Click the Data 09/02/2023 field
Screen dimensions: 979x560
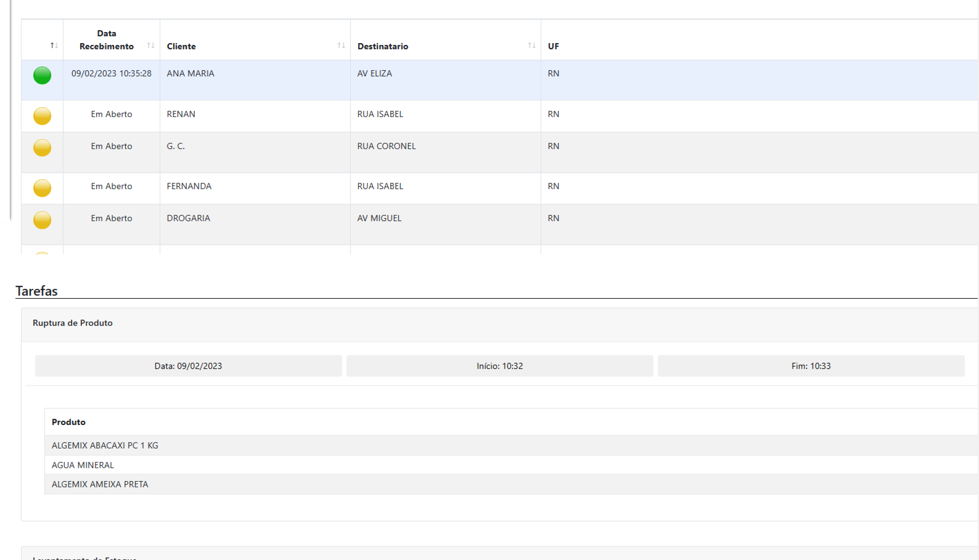coord(188,366)
